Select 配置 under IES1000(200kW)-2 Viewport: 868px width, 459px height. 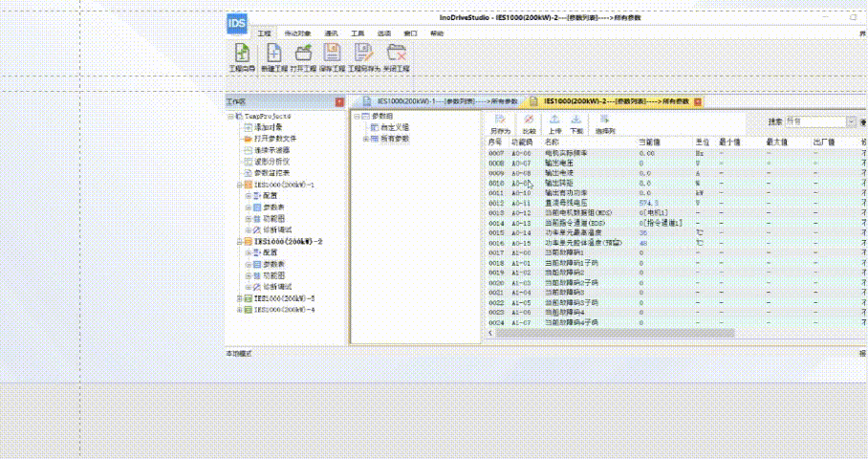(271, 252)
